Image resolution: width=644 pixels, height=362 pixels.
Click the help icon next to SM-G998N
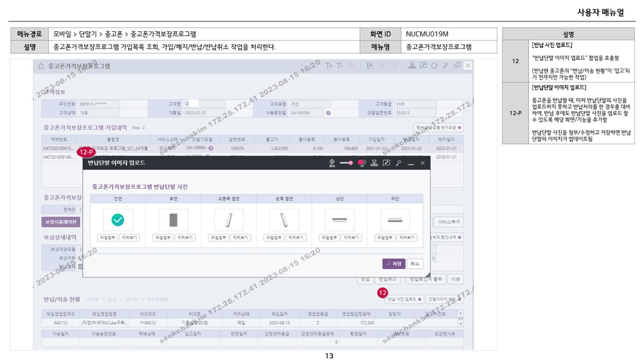[210, 148]
